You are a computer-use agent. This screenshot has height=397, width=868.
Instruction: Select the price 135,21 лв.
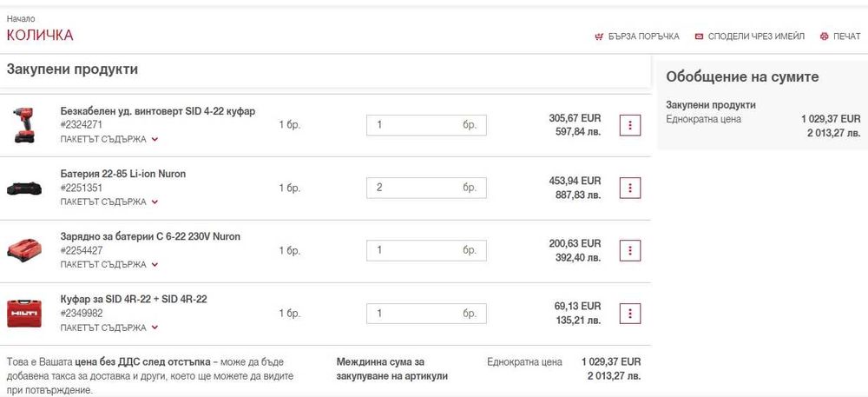578,320
